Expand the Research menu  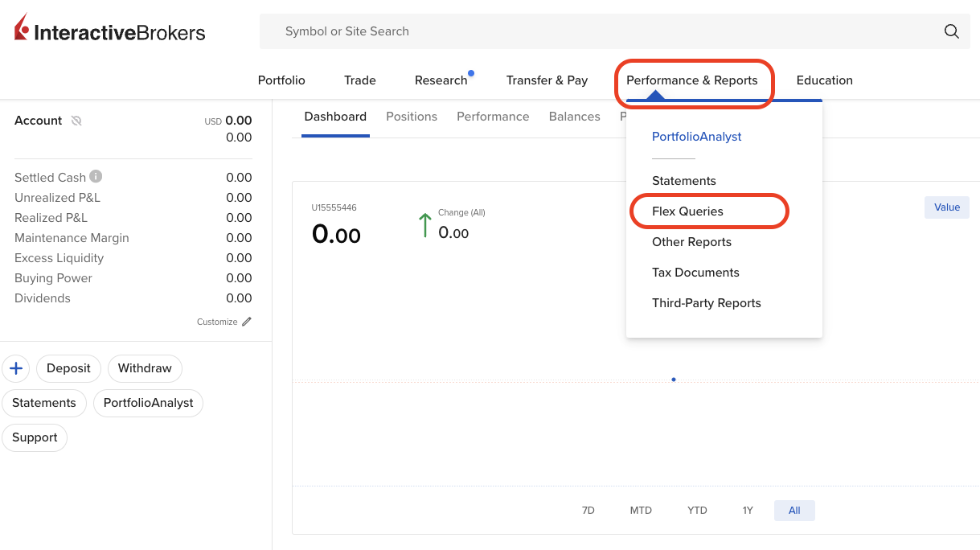(x=441, y=80)
